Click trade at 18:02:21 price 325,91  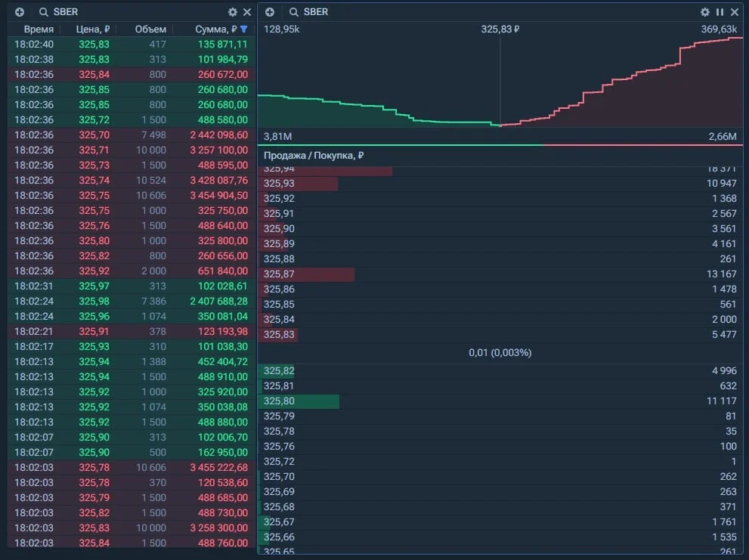coord(132,332)
